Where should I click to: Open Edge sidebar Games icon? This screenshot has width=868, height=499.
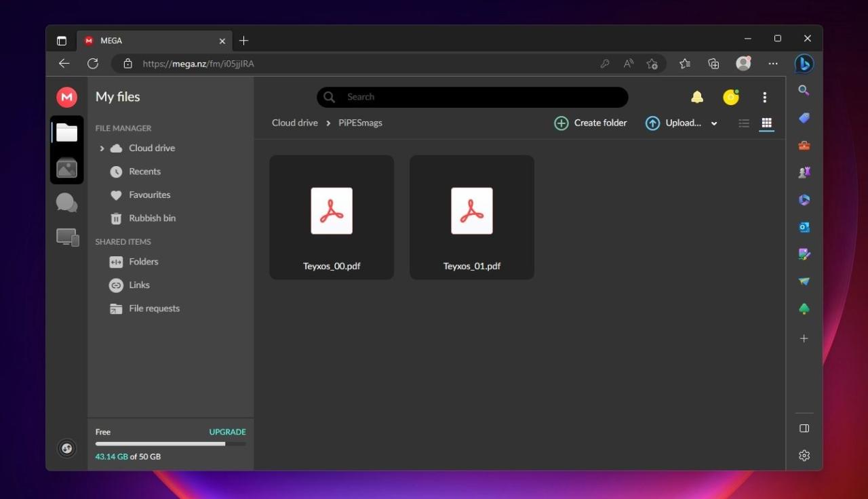pos(804,172)
